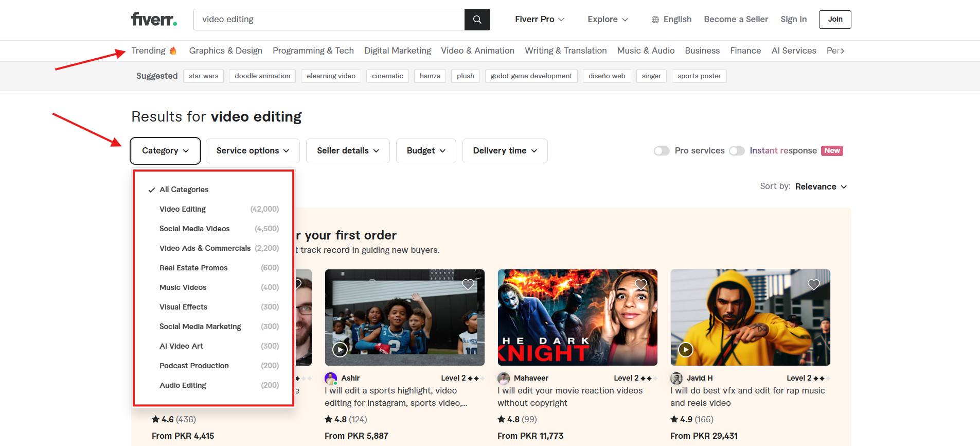Click the video editing search field

(x=329, y=20)
